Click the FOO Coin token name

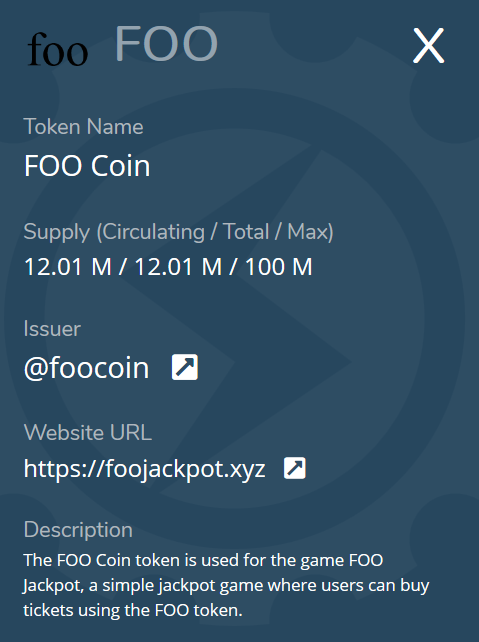tap(87, 166)
